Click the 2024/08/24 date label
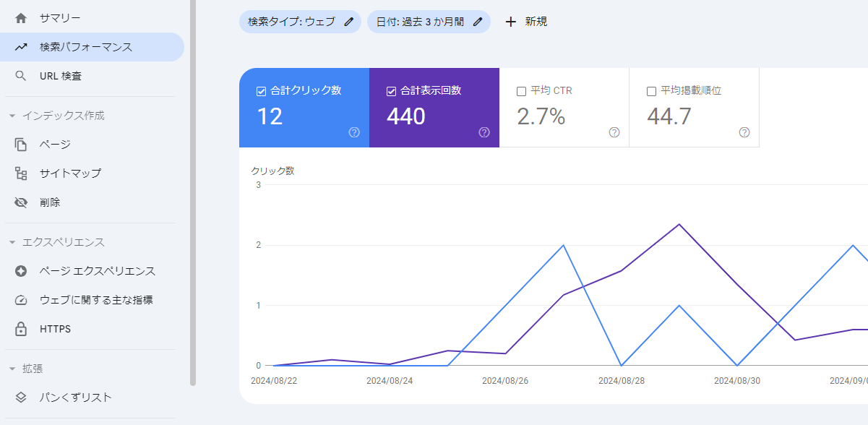The width and height of the screenshot is (868, 425). tap(390, 380)
